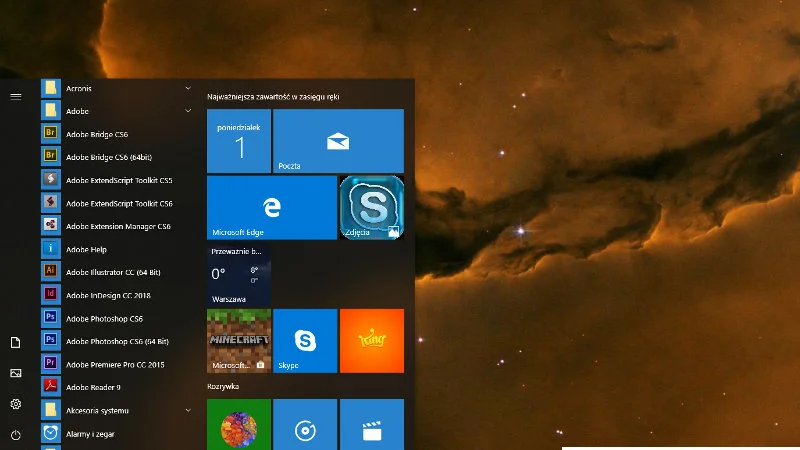Image resolution: width=800 pixels, height=450 pixels.
Task: Open the Zdjęcia photos tile
Action: 372,208
